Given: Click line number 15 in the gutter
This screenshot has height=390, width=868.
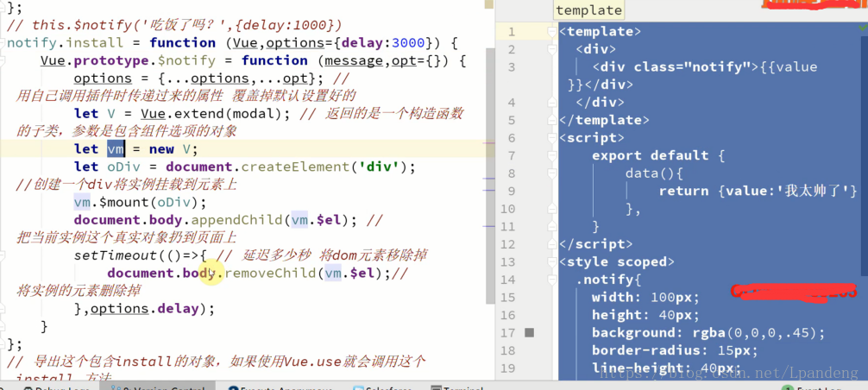Looking at the screenshot, I should point(507,298).
